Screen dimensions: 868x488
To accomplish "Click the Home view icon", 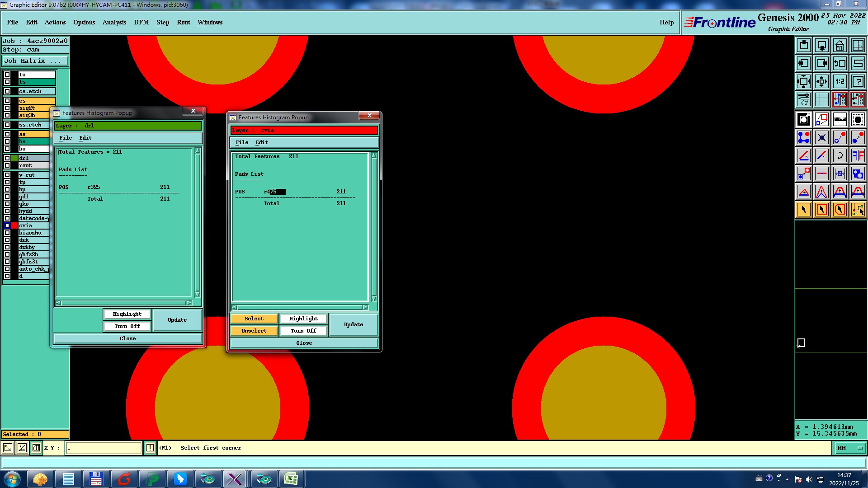I will point(840,46).
